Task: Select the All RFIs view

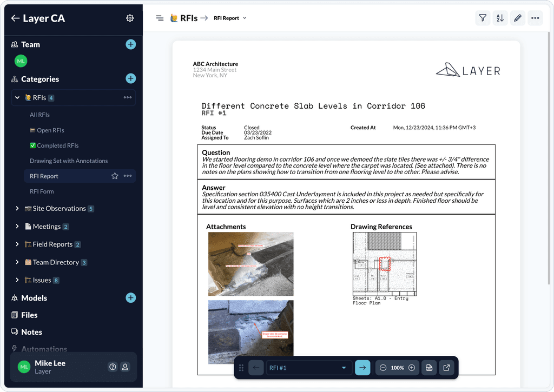Action: tap(39, 115)
